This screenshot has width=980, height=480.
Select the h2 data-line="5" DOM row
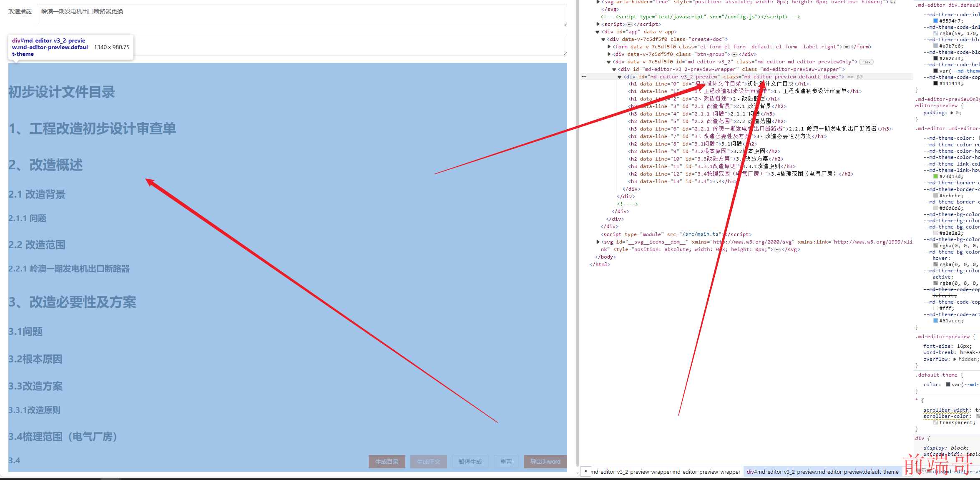pos(707,121)
